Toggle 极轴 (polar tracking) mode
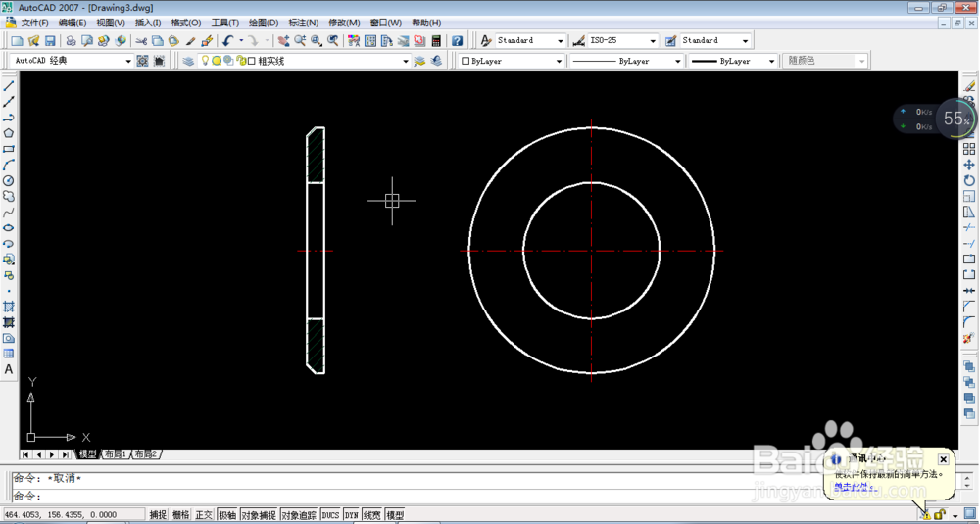Screen dimensions: 980x524 point(227,515)
